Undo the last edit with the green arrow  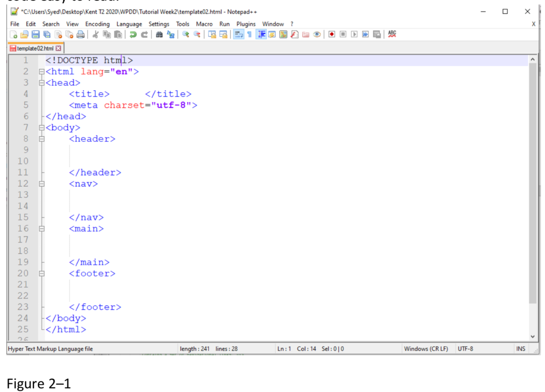133,35
